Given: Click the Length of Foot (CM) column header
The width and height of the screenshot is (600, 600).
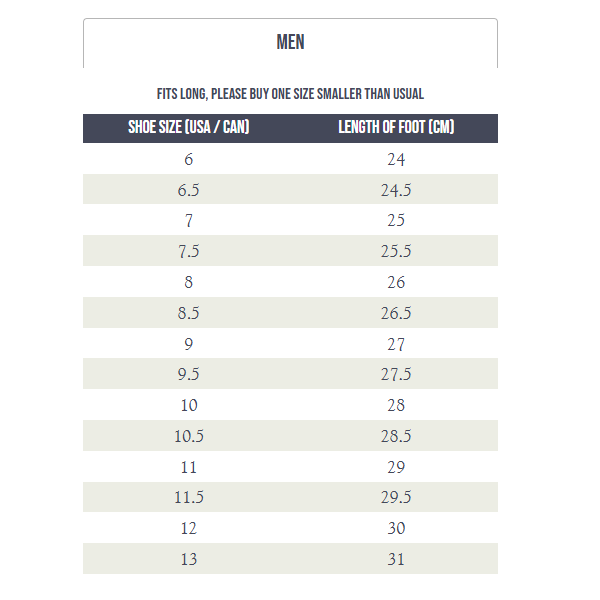Looking at the screenshot, I should (x=396, y=128).
